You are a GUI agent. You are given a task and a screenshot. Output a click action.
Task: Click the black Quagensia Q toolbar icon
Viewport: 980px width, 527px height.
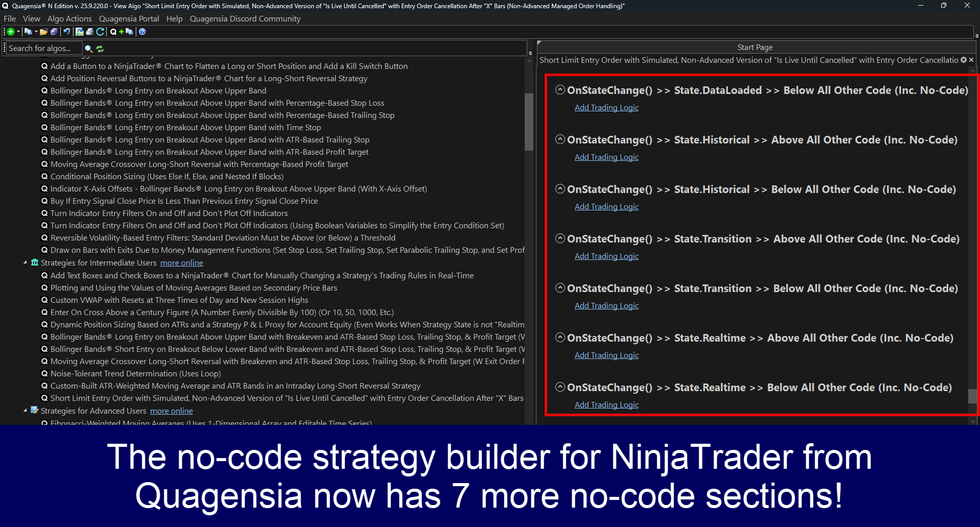click(113, 32)
